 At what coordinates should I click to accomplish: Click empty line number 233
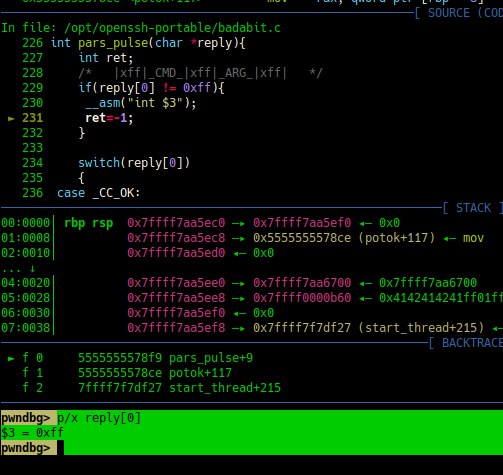(x=32, y=148)
